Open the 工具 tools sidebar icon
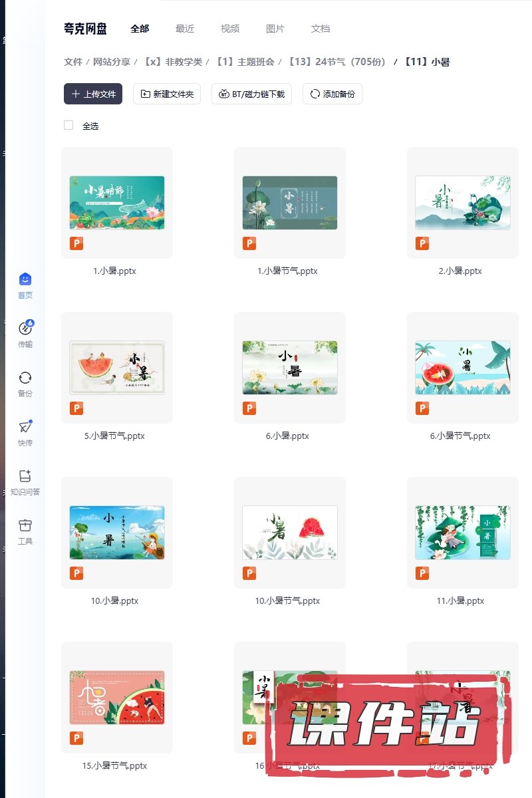532x798 pixels. point(25,525)
